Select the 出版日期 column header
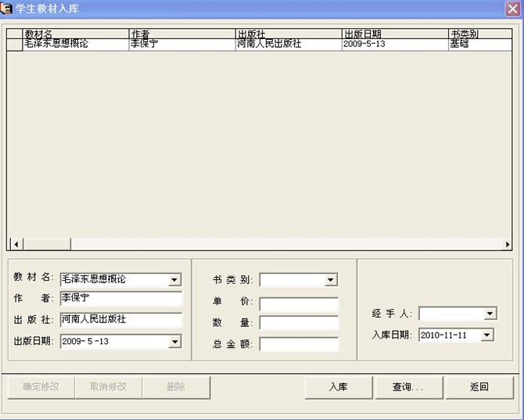 coord(395,34)
